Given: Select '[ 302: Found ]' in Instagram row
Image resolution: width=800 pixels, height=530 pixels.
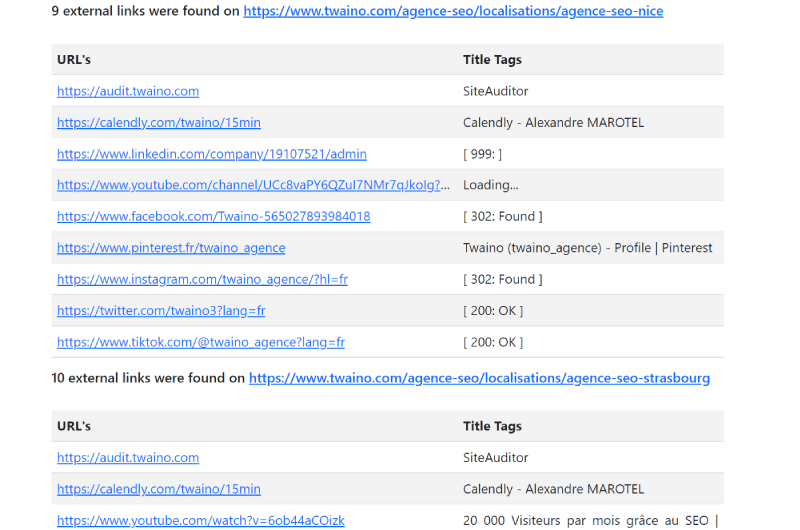Looking at the screenshot, I should [503, 280].
